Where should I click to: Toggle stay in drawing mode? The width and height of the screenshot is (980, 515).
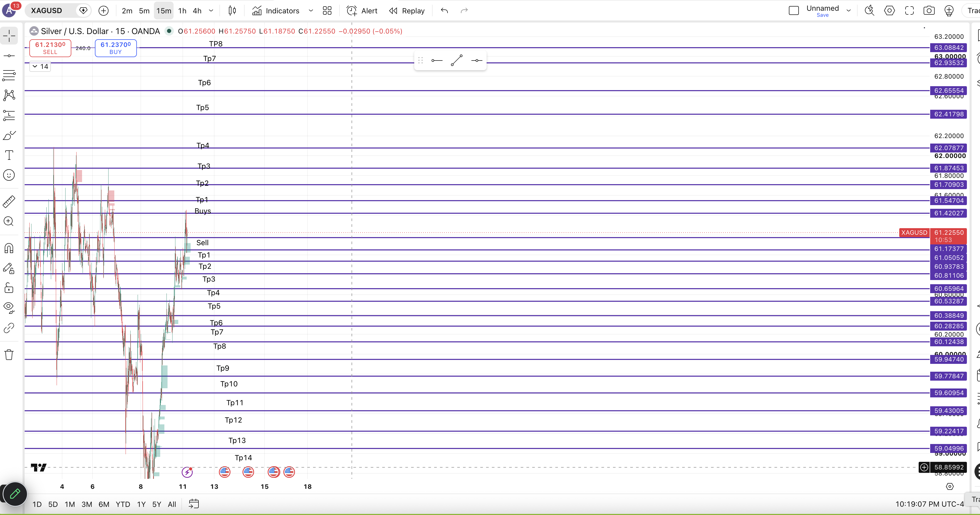tap(9, 268)
